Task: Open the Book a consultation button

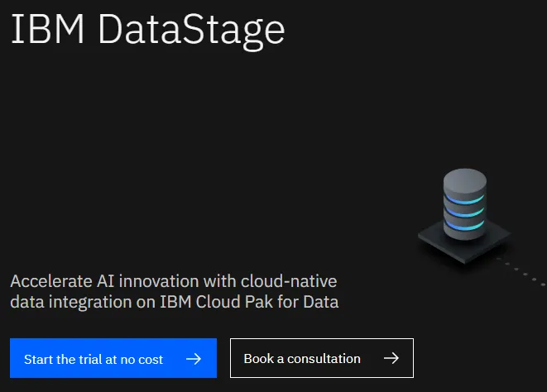Action: click(322, 358)
